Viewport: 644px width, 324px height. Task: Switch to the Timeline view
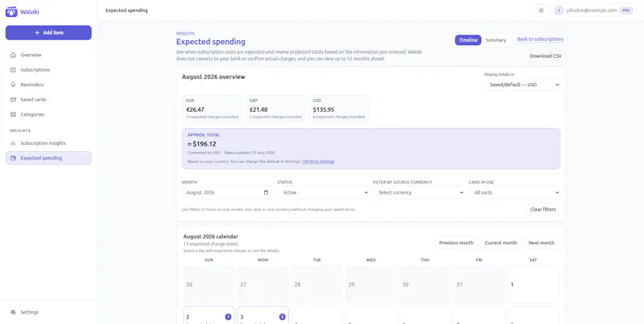click(x=468, y=39)
